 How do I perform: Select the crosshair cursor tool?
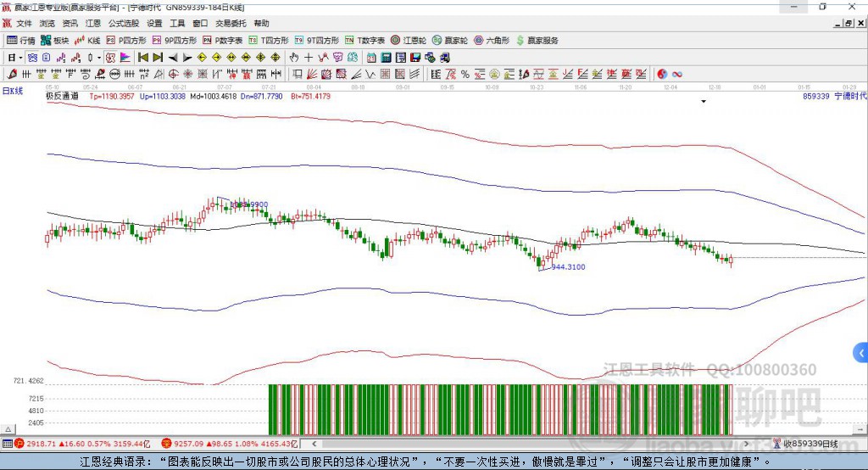pos(309,58)
